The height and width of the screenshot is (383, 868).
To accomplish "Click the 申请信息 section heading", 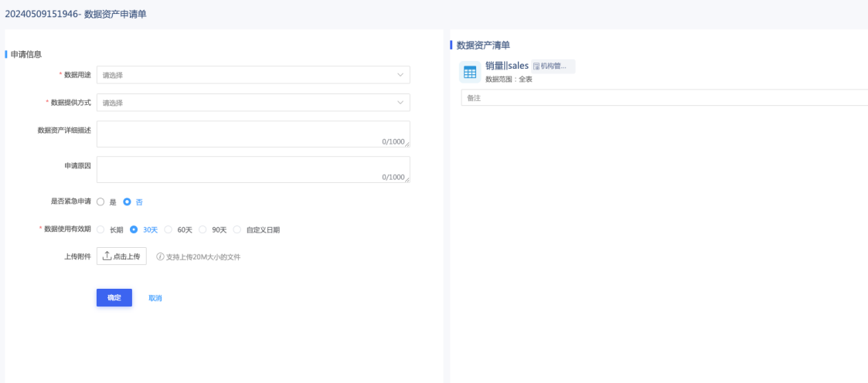I will point(26,54).
